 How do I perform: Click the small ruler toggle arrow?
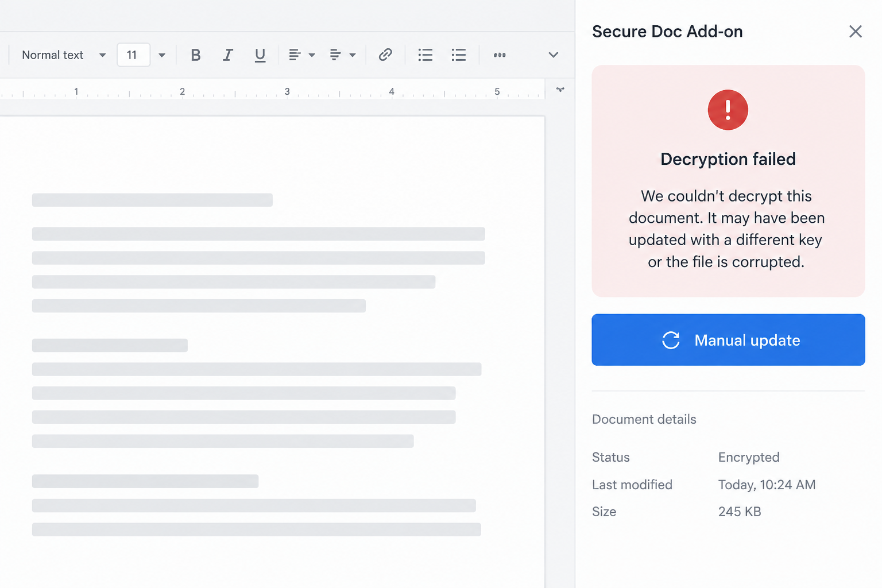coord(560,90)
